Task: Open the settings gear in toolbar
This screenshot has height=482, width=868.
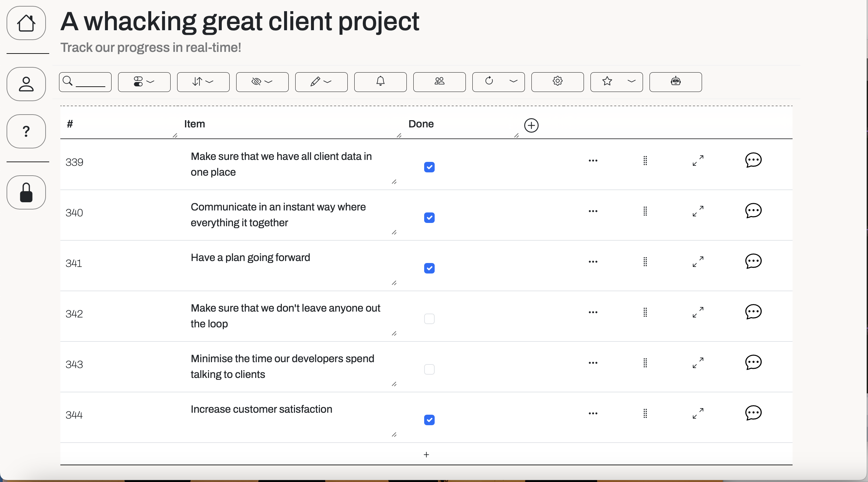Action: pyautogui.click(x=557, y=82)
